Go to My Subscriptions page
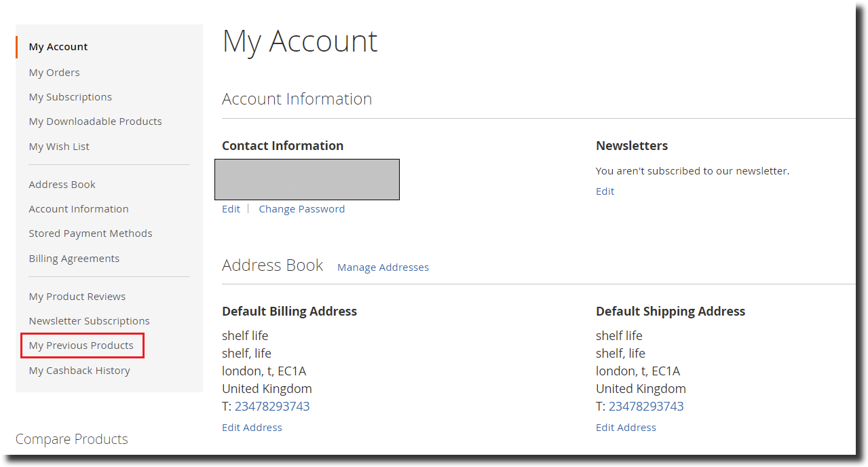This screenshot has width=868, height=467. 70,97
